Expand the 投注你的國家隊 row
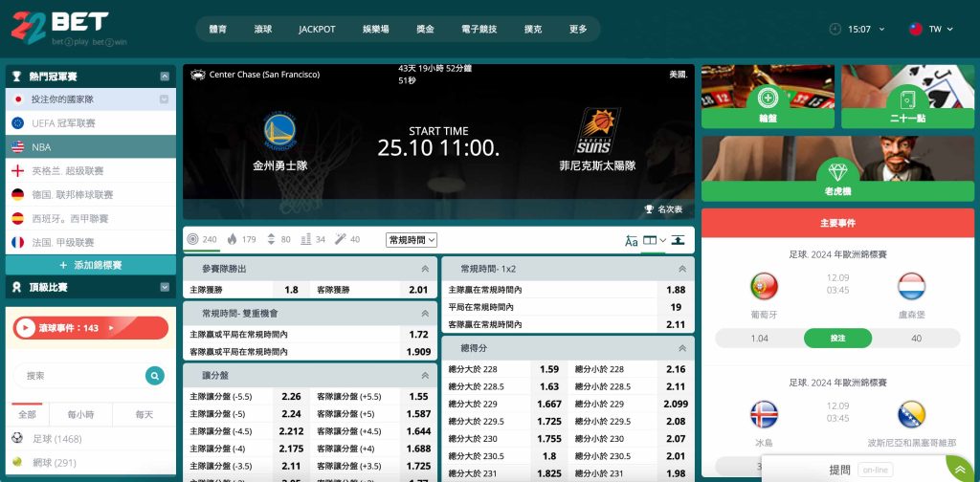 (164, 99)
